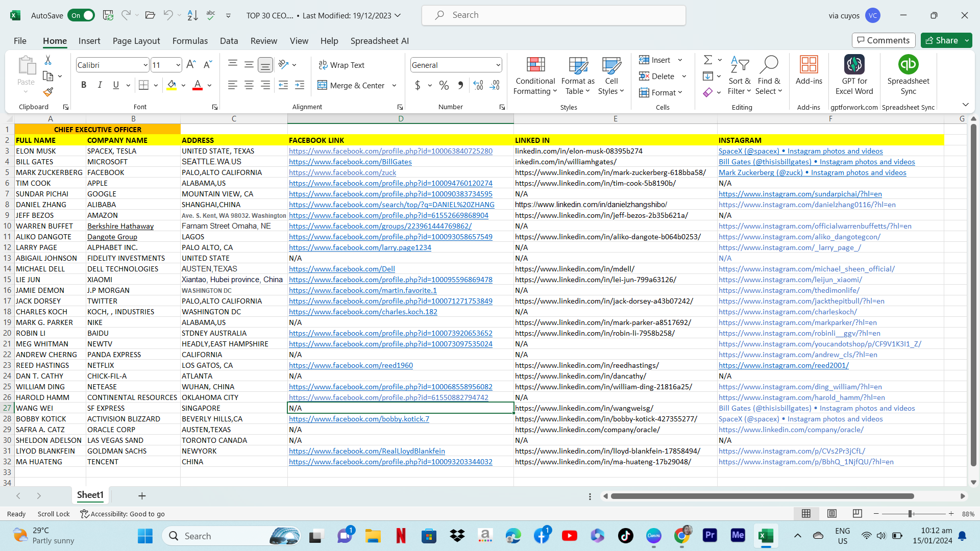Toggle Wrap Text

click(x=341, y=65)
